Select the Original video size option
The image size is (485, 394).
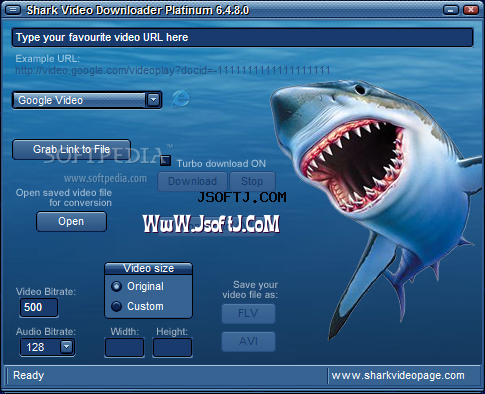coord(116,286)
